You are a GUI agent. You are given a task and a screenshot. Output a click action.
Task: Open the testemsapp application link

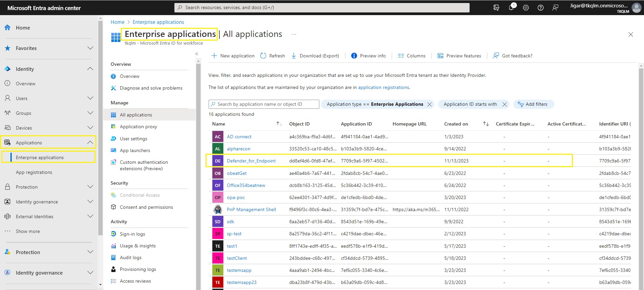tap(239, 270)
